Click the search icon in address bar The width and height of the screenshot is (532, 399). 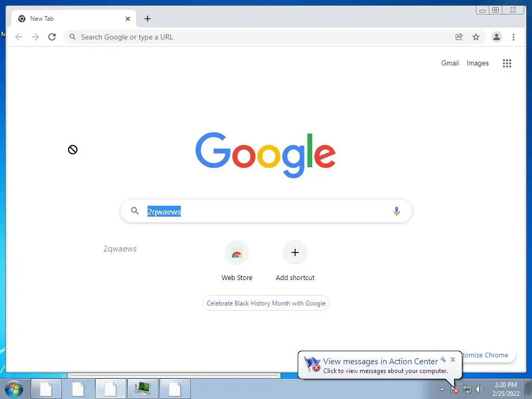coord(72,37)
